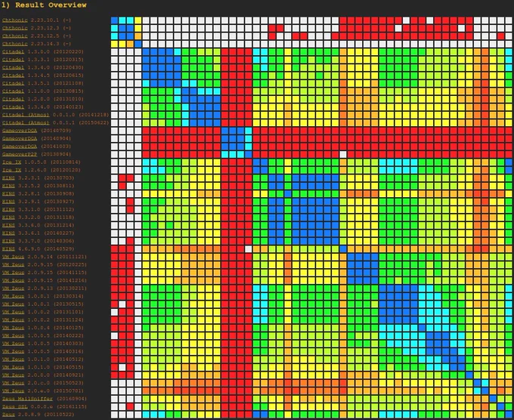Open VM Zeus 1.0.0.5 (20140316) link

(13, 351)
